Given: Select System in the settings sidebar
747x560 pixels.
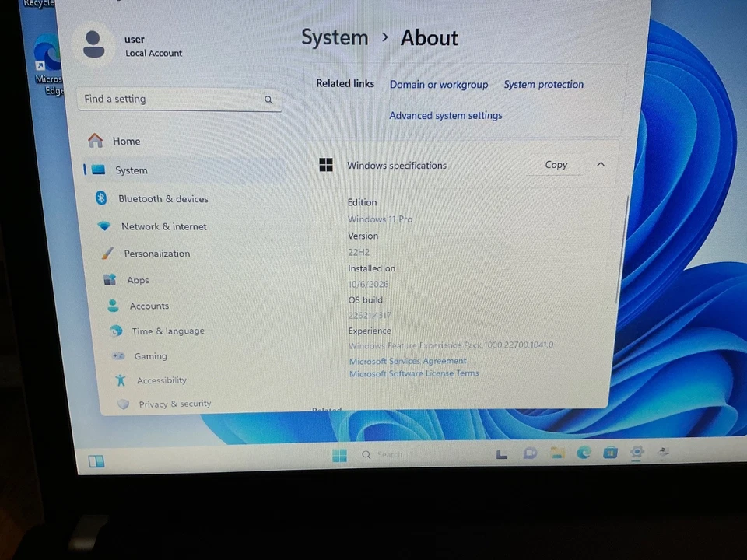Looking at the screenshot, I should tap(132, 170).
